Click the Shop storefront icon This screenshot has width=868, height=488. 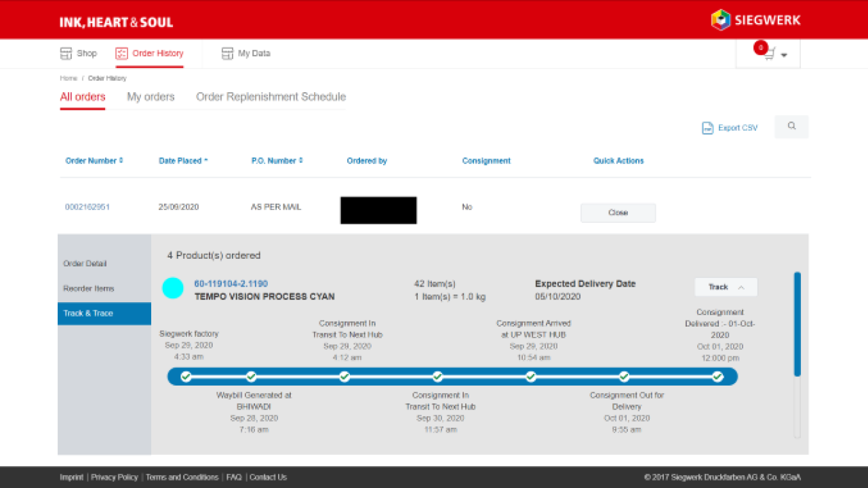pyautogui.click(x=66, y=54)
